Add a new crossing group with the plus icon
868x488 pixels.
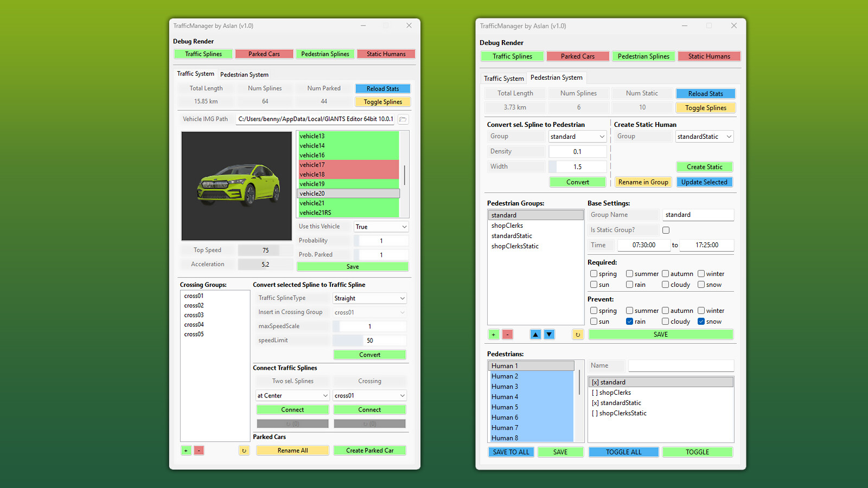[x=186, y=450]
